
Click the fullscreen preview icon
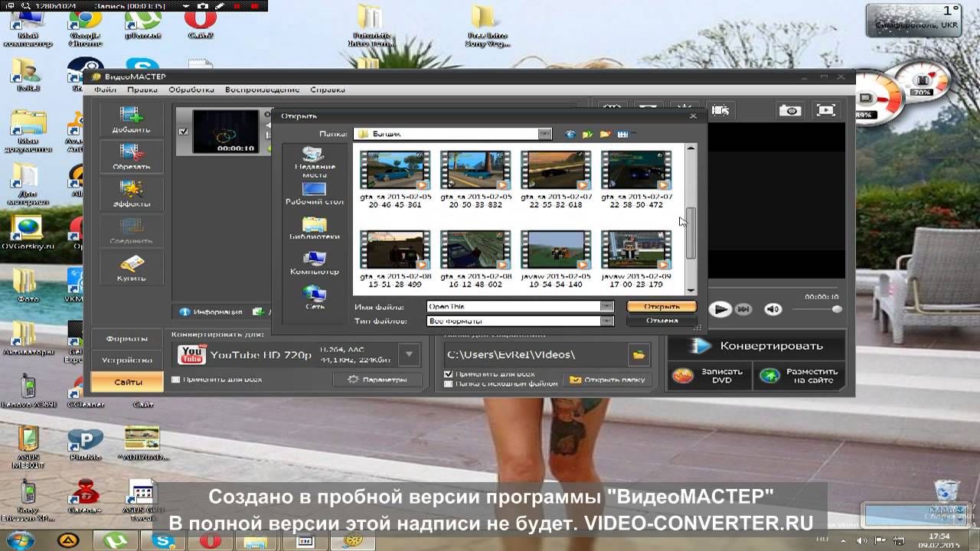(x=825, y=110)
